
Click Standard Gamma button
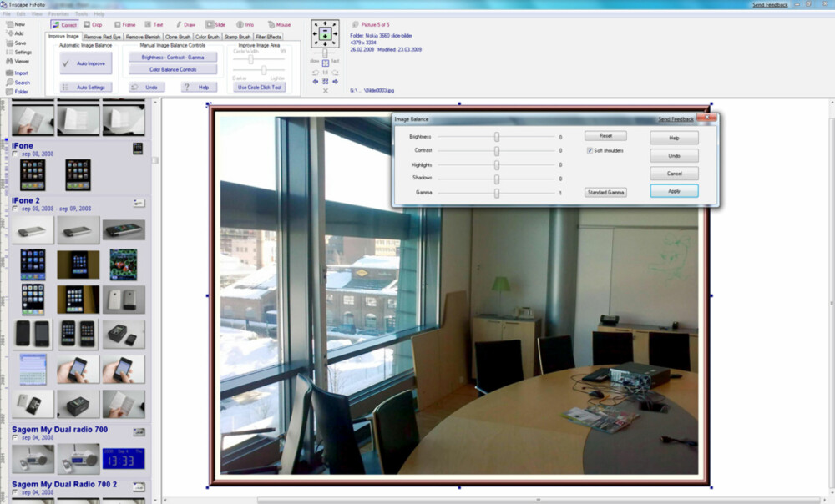[x=605, y=192]
